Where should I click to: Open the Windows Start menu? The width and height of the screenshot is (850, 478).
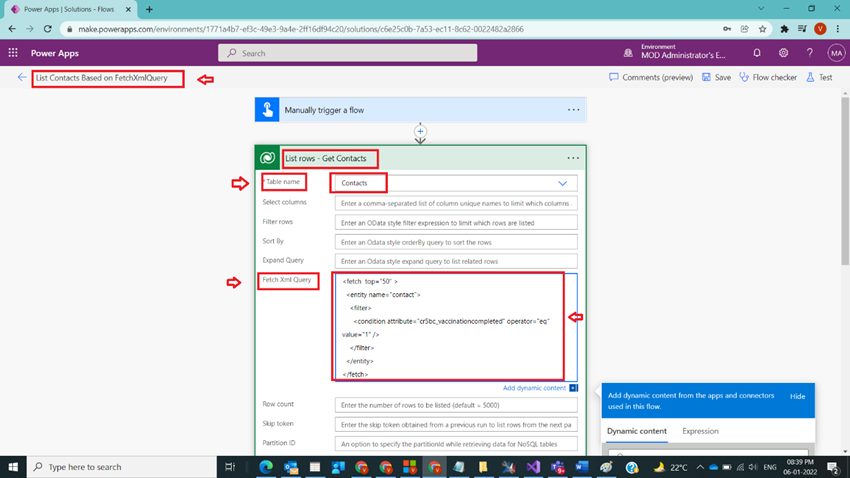(x=13, y=467)
